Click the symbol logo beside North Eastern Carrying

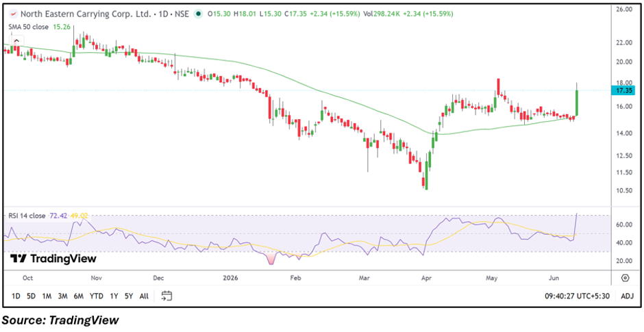point(14,14)
